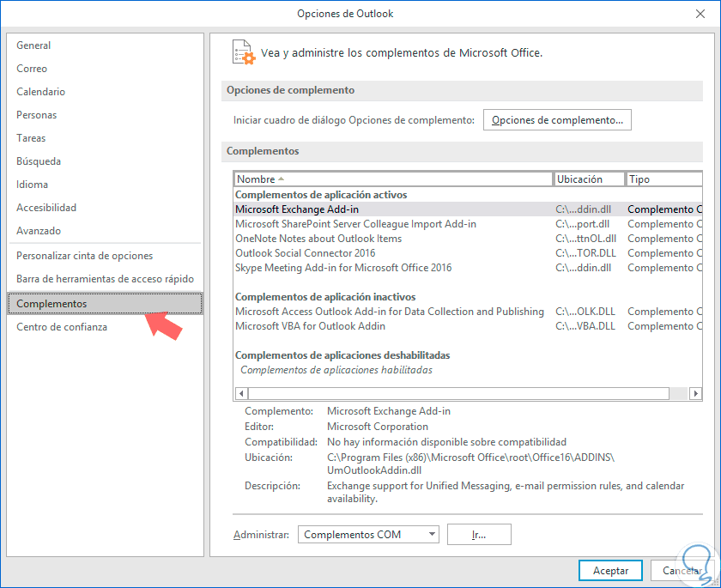Select the Complementos category

click(106, 303)
